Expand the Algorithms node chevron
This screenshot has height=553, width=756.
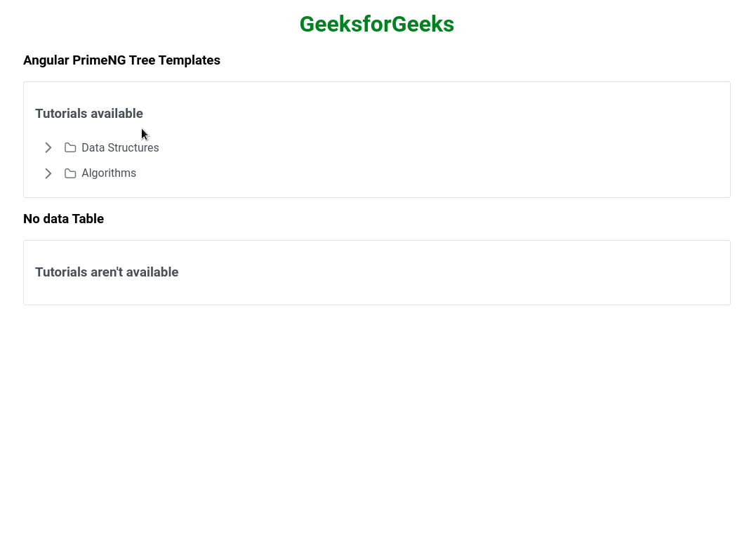pyautogui.click(x=48, y=173)
